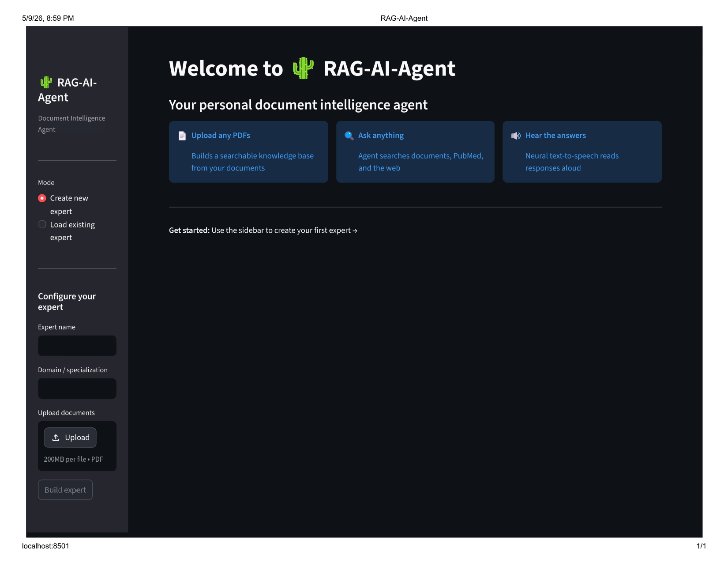
Task: Click the document icon on Upload any PDFs card
Action: pyautogui.click(x=182, y=136)
